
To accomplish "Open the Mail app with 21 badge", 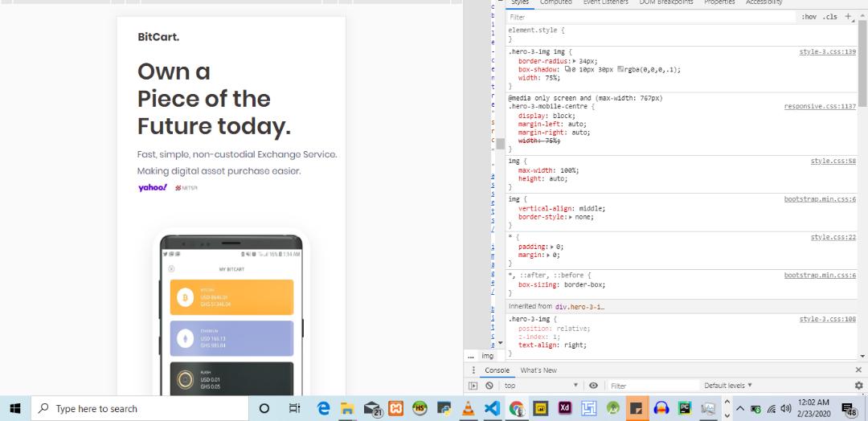I will 373,409.
